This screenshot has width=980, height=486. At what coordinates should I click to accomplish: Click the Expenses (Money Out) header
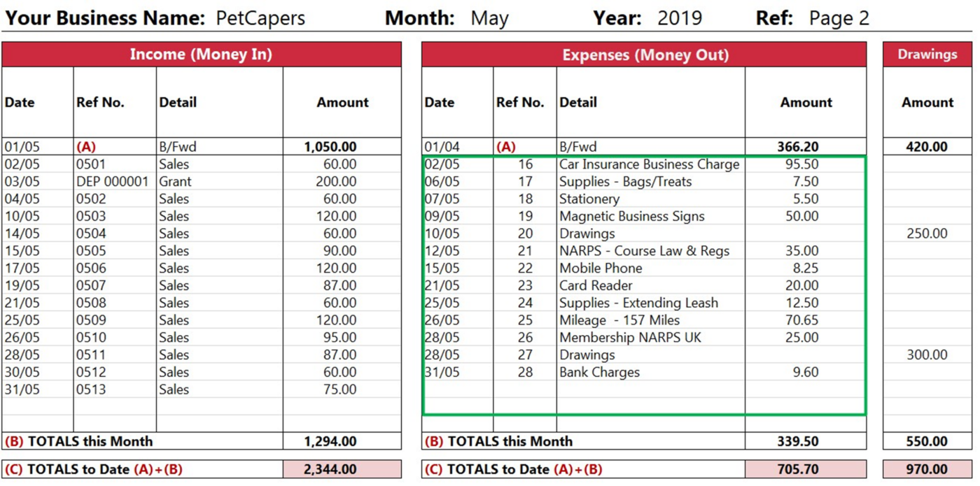coord(645,55)
